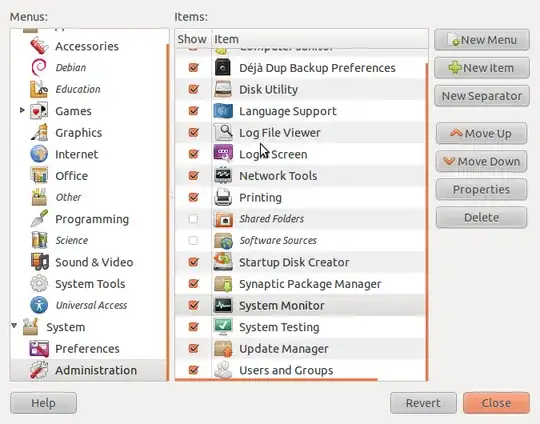Click the Disk Utility drive icon

223,89
